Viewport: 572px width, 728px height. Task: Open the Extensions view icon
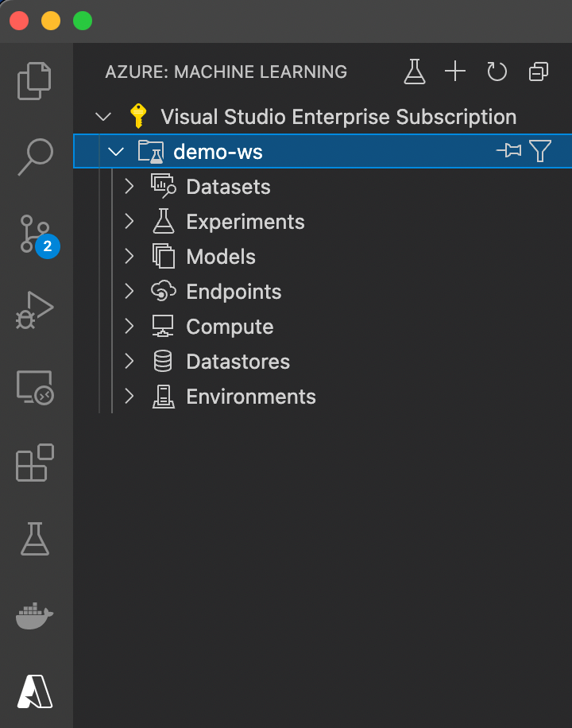35,463
